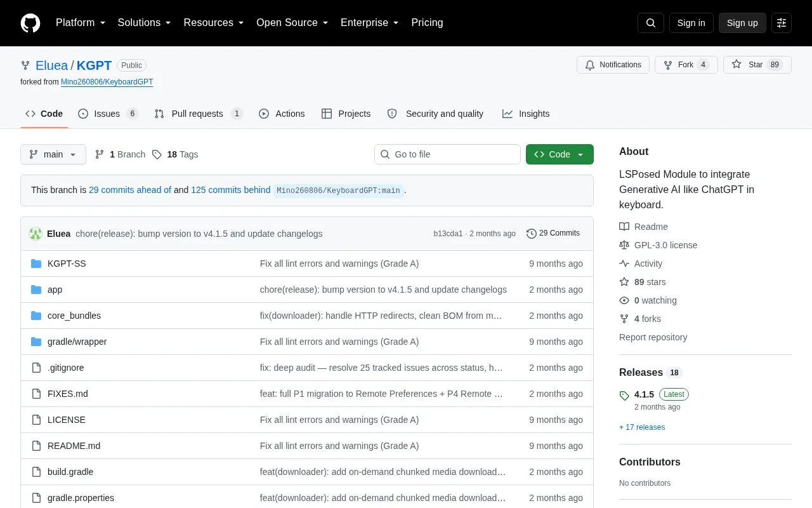Open the KGPT-SS folder
Screen dimensions: 812x508
67,264
